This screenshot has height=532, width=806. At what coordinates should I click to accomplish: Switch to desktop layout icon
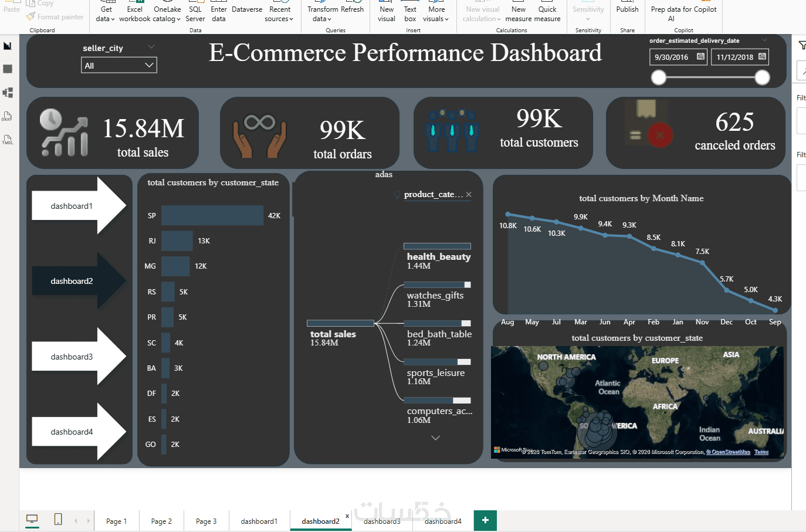pyautogui.click(x=32, y=519)
